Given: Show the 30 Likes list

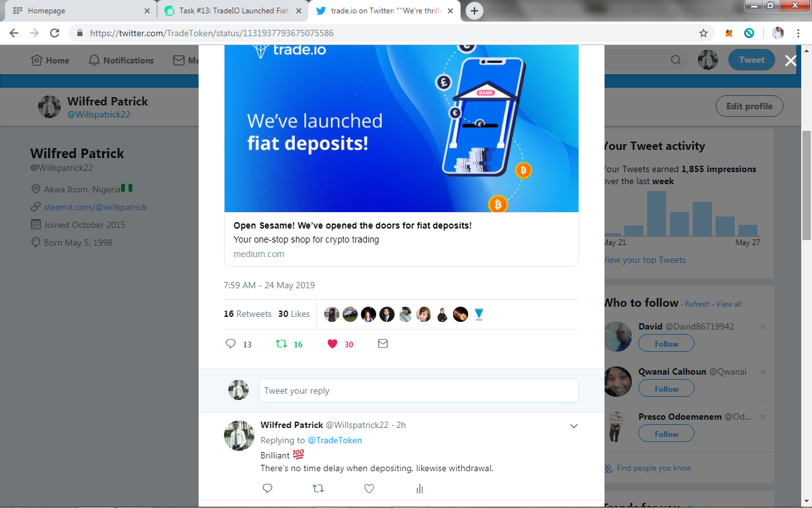Looking at the screenshot, I should tap(294, 314).
